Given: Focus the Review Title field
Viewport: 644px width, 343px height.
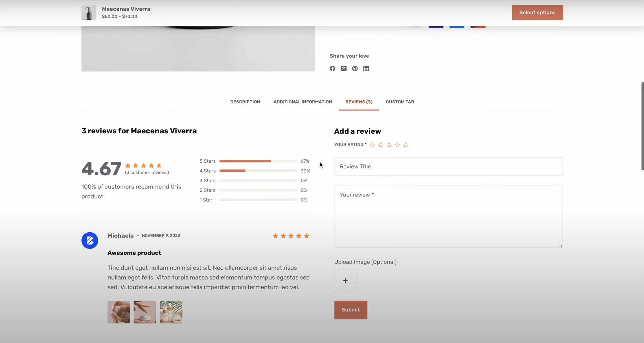Looking at the screenshot, I should tap(448, 167).
